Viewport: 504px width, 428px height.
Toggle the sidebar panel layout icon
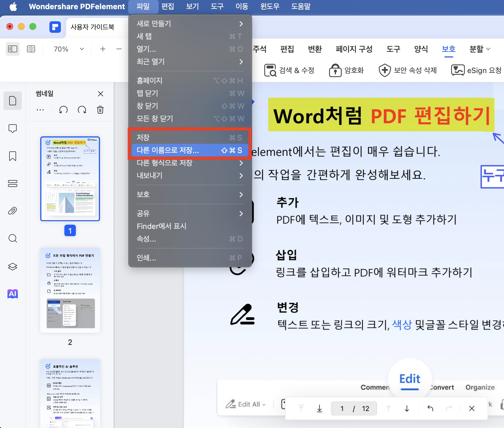click(x=13, y=49)
